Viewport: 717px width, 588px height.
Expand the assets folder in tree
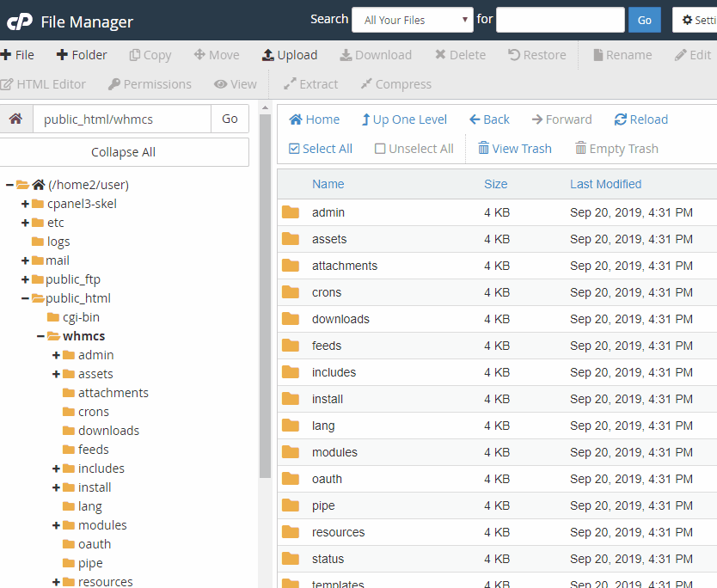click(56, 374)
